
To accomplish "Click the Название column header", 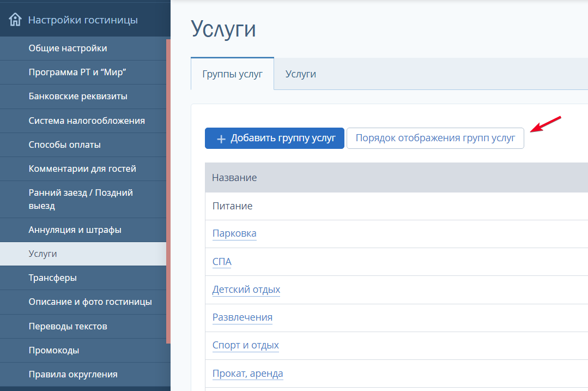I will 234,178.
